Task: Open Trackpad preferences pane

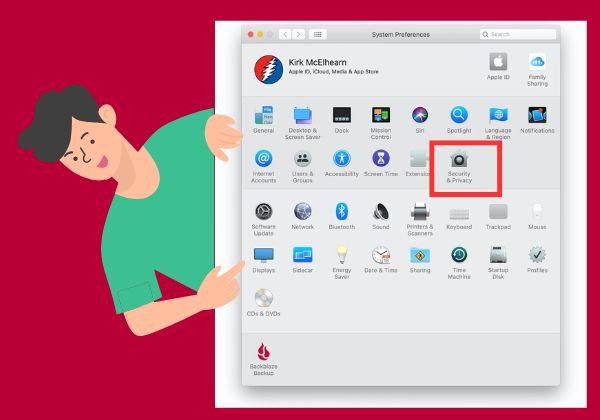Action: [498, 216]
